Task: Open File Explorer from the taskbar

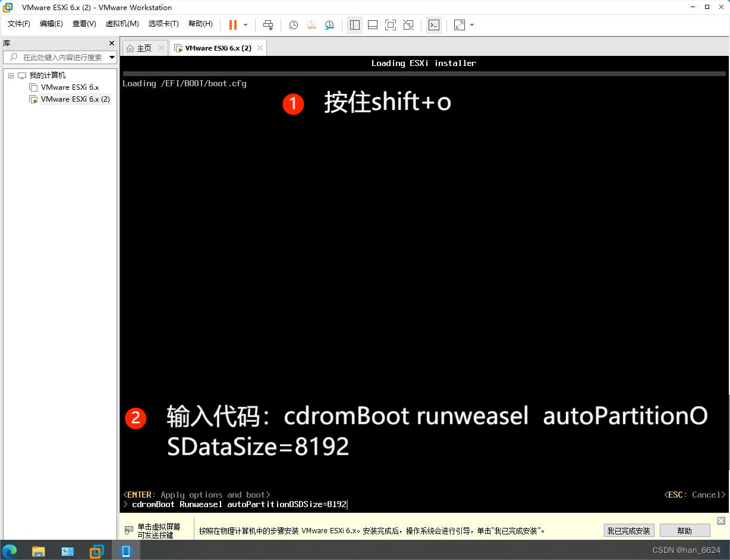Action: pyautogui.click(x=39, y=551)
